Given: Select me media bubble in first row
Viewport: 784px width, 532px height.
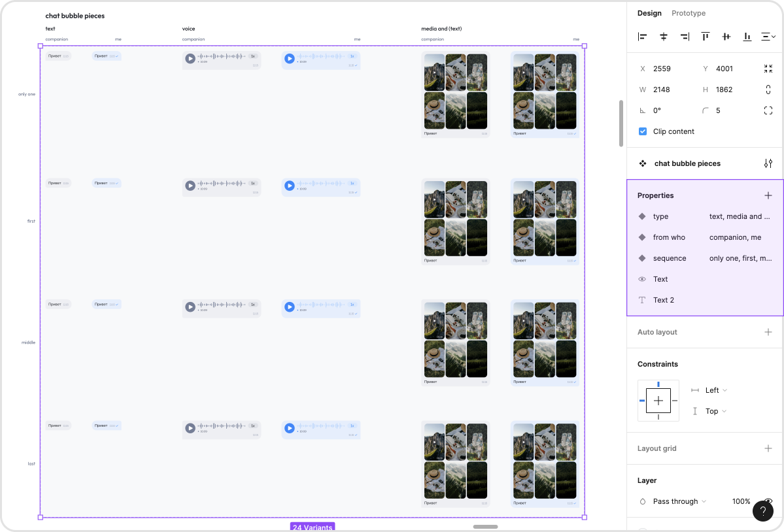Looking at the screenshot, I should click(x=545, y=222).
